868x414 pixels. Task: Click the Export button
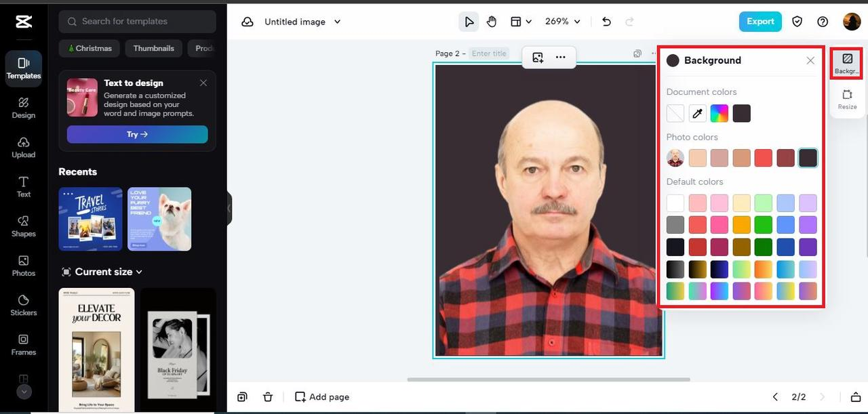tap(760, 22)
